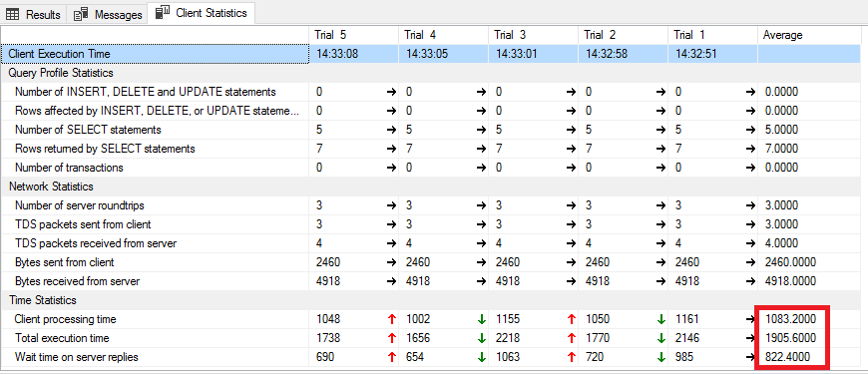
Task: Click total execution value 1770
Action: (x=598, y=338)
